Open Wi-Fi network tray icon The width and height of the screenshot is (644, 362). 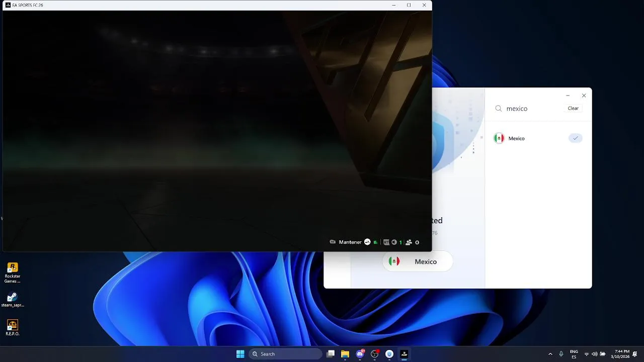[587, 354]
